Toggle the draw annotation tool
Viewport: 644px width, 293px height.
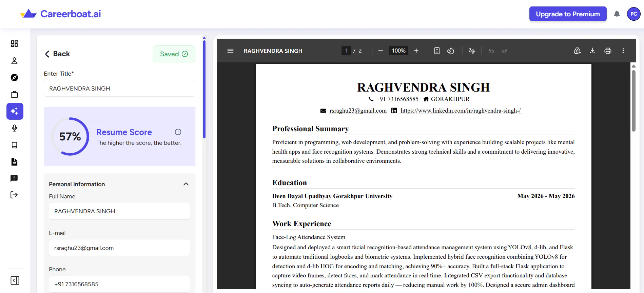click(472, 51)
